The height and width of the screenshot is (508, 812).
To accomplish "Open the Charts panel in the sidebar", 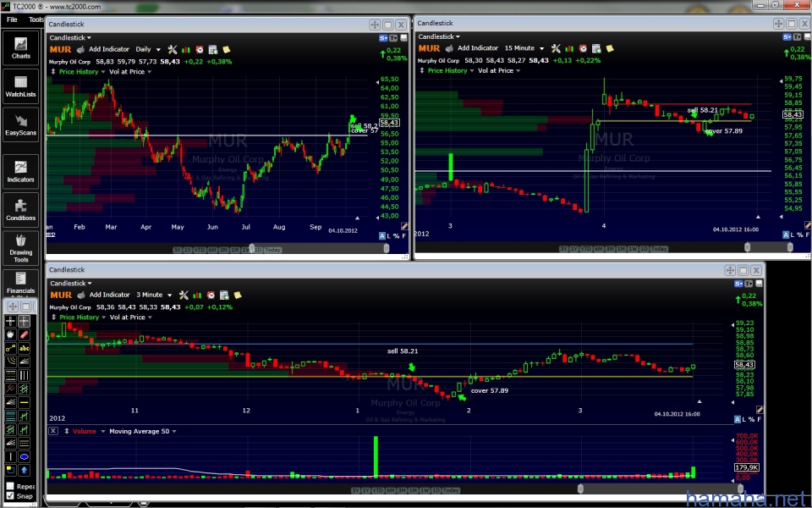I will point(20,47).
